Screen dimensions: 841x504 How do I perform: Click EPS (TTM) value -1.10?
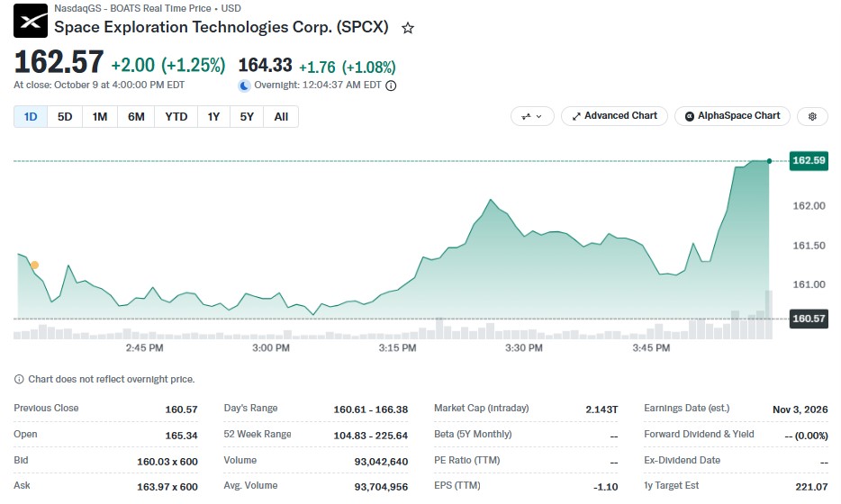click(606, 488)
